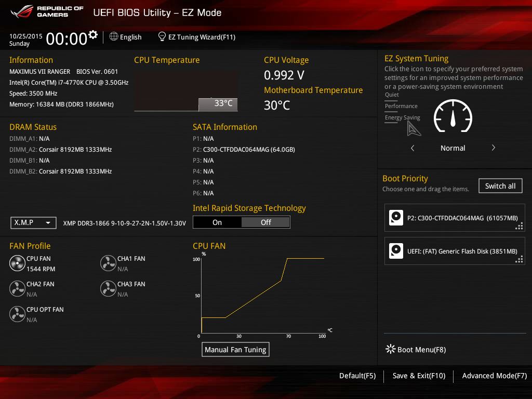Click the 00:00 clock display
Image resolution: width=532 pixels, height=399 pixels.
[66, 38]
